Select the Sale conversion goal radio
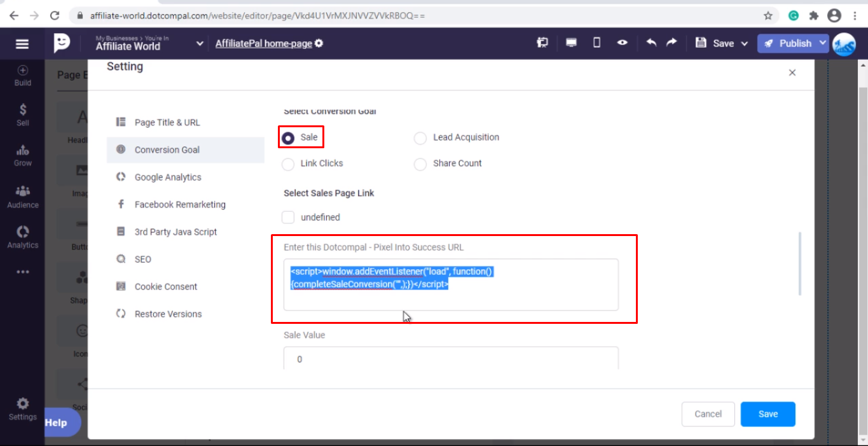 (288, 138)
